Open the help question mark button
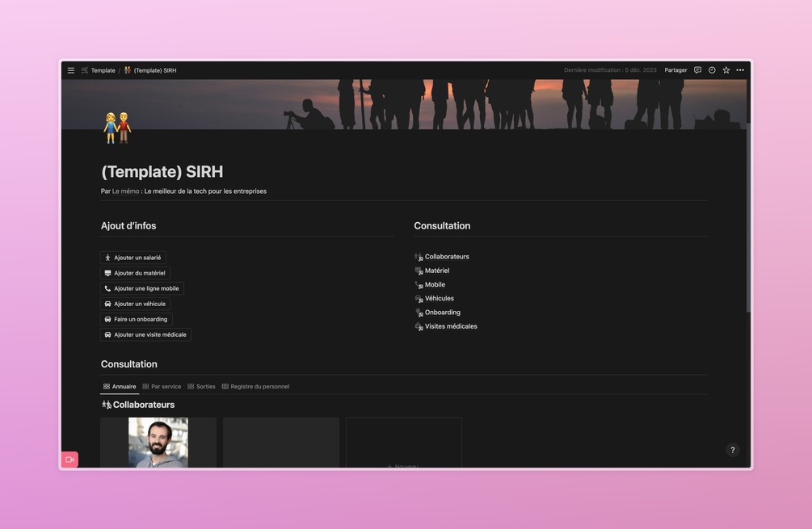 click(732, 450)
